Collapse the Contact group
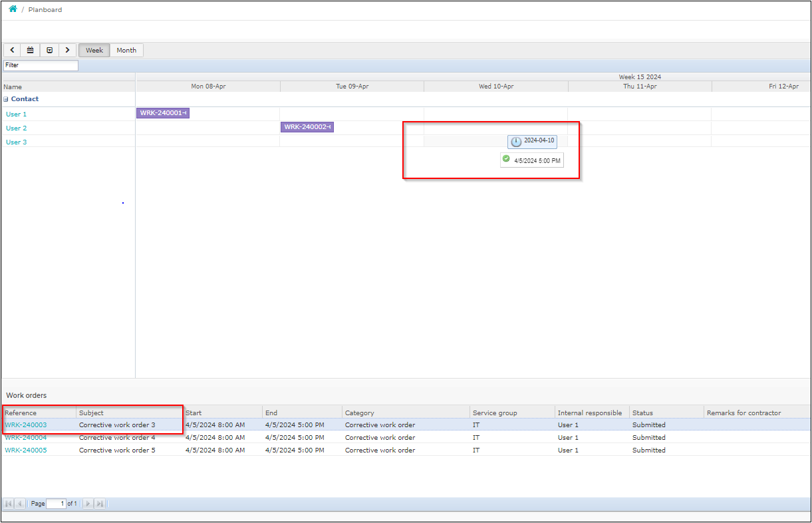812x523 pixels. pyautogui.click(x=7, y=99)
